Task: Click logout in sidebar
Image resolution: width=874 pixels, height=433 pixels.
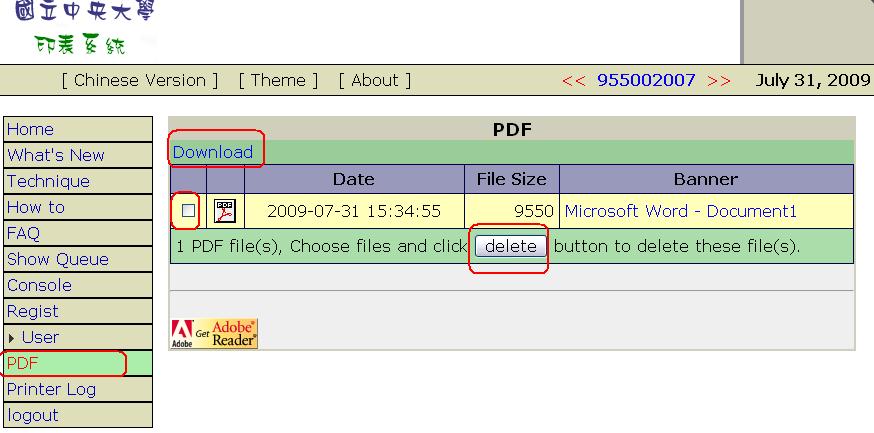Action: (x=32, y=415)
